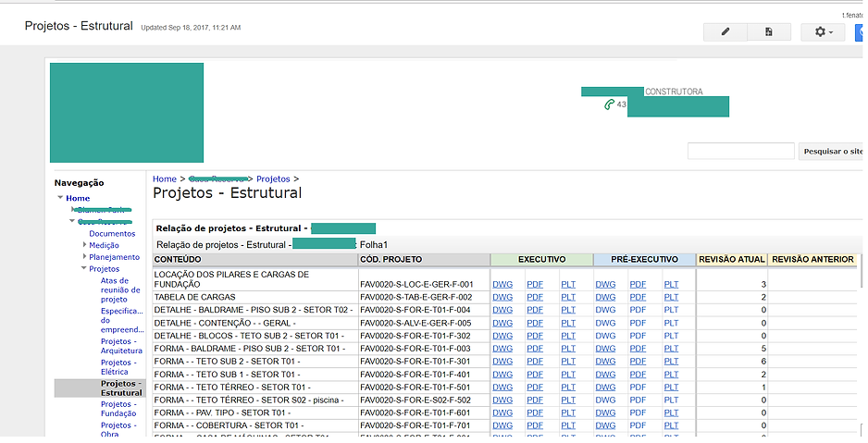Open Documentos in the navigation sidebar
The width and height of the screenshot is (868, 443).
click(x=112, y=233)
